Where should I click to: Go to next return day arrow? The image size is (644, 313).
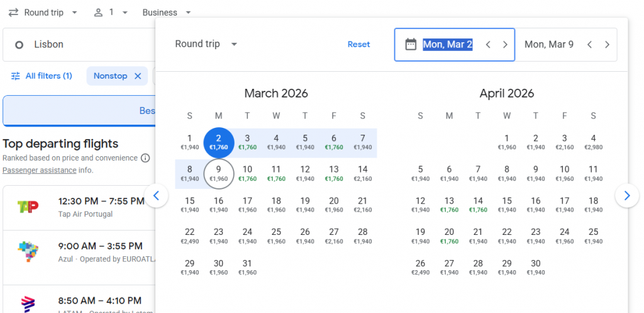(607, 45)
